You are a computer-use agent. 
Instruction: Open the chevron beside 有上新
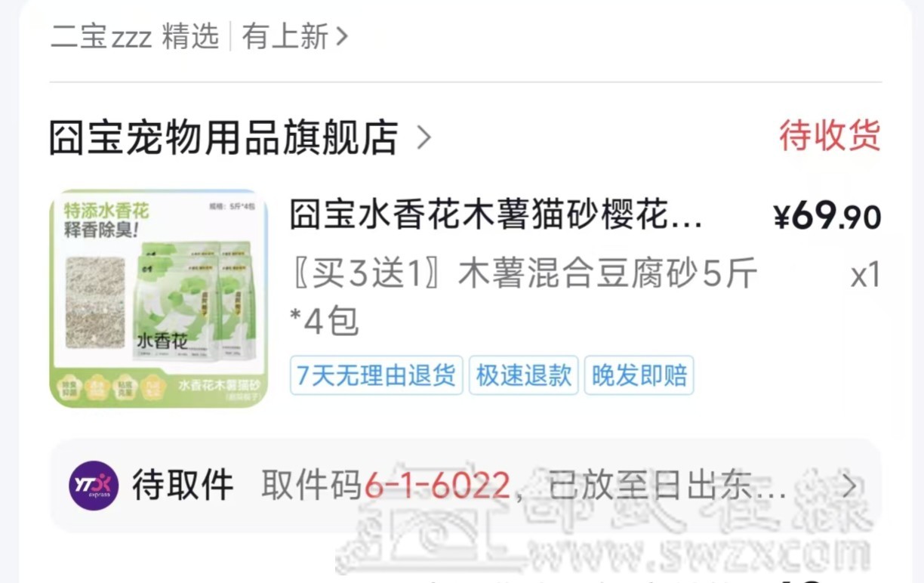(341, 36)
